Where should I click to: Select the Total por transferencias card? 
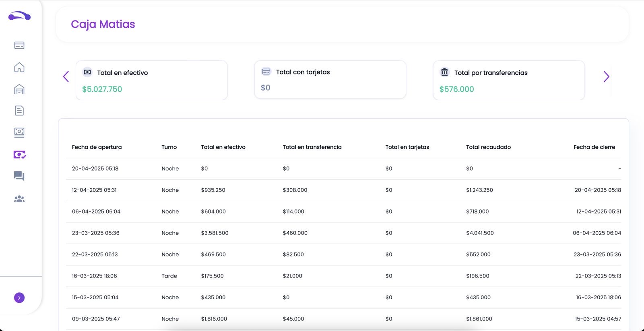pyautogui.click(x=509, y=80)
